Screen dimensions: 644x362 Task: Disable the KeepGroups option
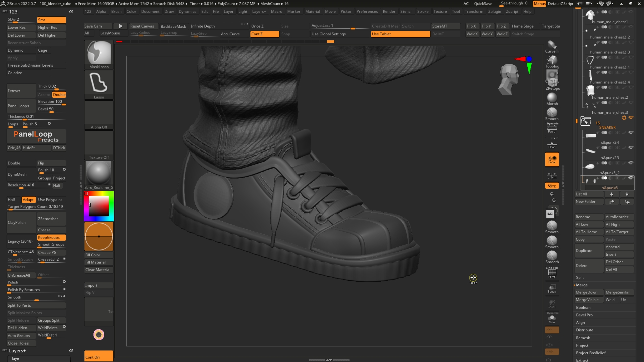(51, 237)
